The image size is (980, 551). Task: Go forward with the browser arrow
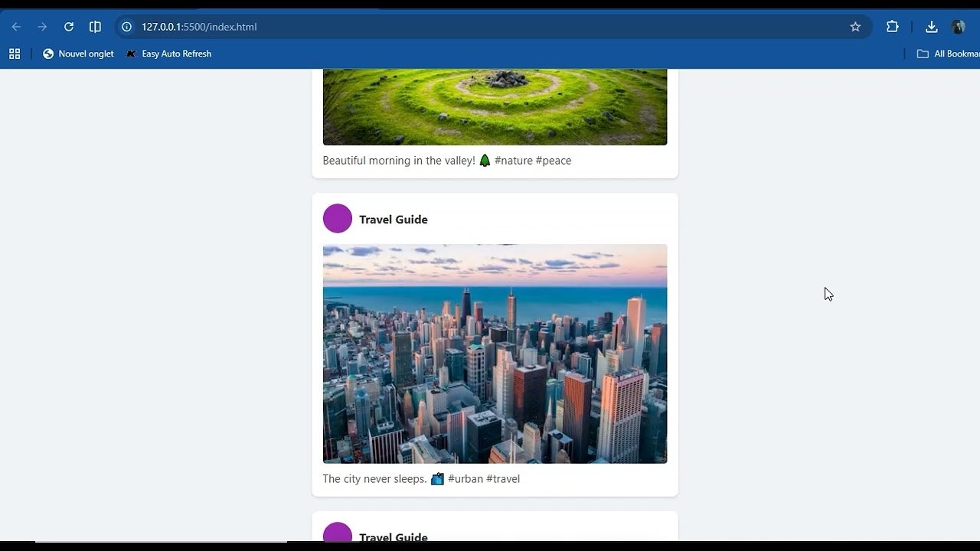pos(42,27)
